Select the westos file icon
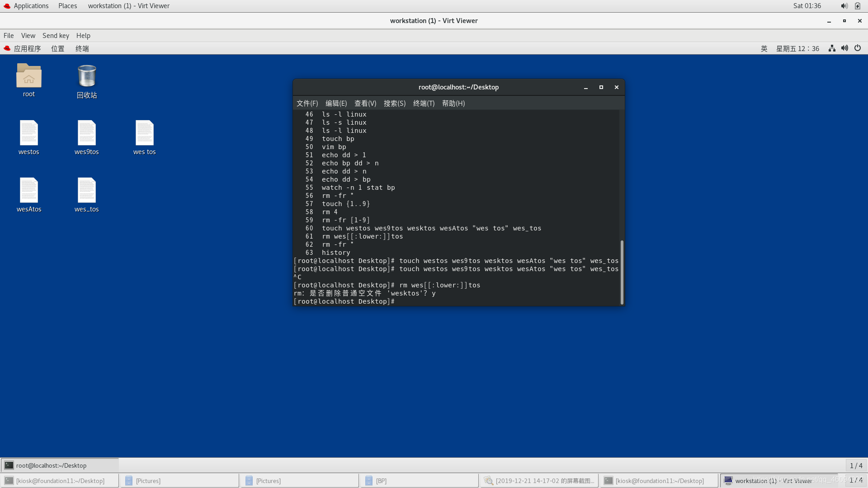The image size is (868, 488). [x=28, y=133]
